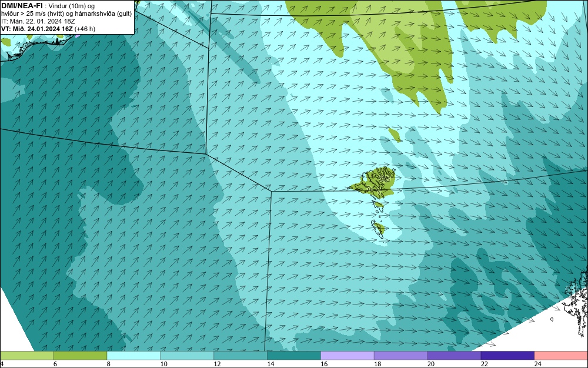Click the 'VT: Mið. 24.01.2024 16Z' valid time
This screenshot has width=588, height=368.
(37, 29)
